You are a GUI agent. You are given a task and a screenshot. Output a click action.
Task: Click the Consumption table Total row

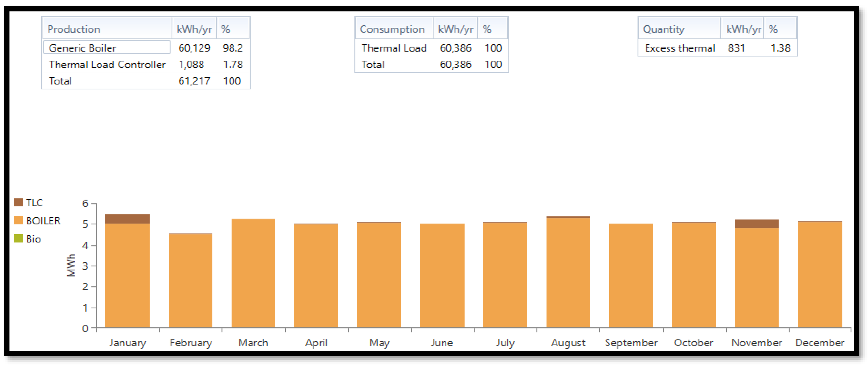tap(373, 64)
